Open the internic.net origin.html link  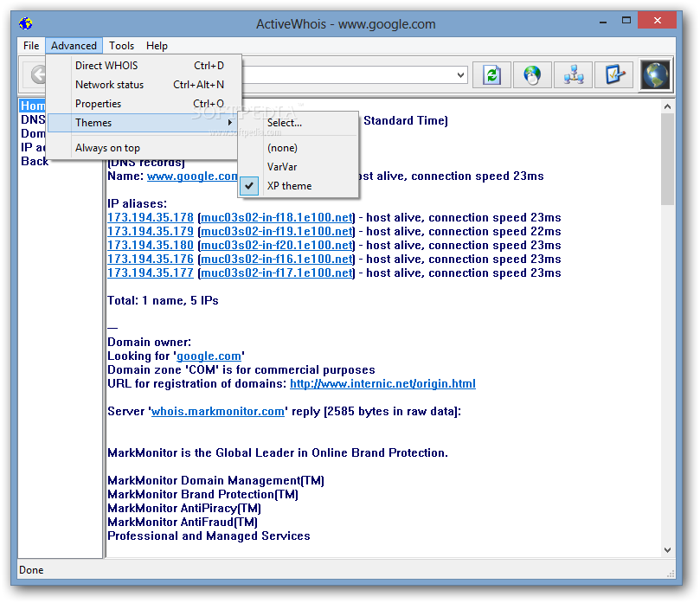(382, 384)
